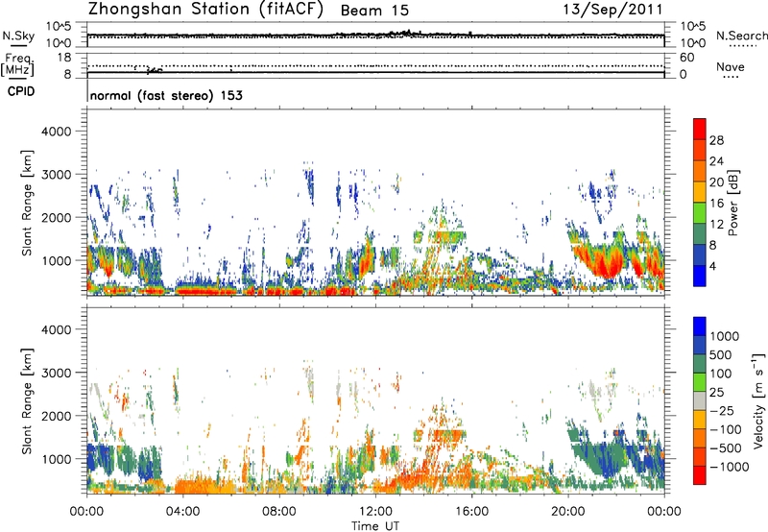Click Velocity colorbar tick label '500'
The height and width of the screenshot is (532, 768).
720,354
